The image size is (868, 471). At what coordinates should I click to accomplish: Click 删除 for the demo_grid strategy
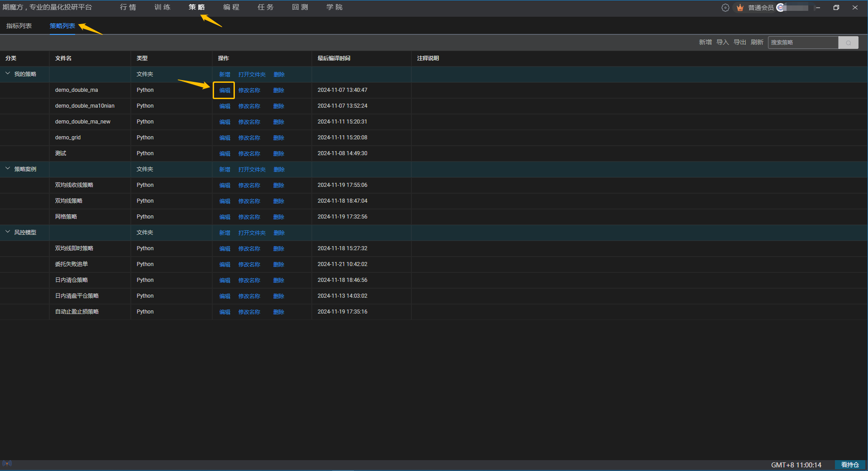(x=278, y=138)
